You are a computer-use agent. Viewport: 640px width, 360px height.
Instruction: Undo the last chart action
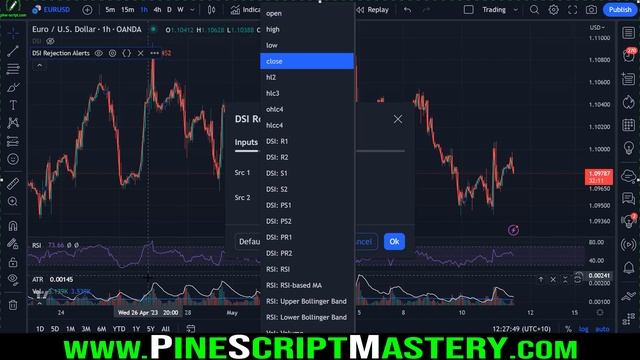click(x=407, y=10)
